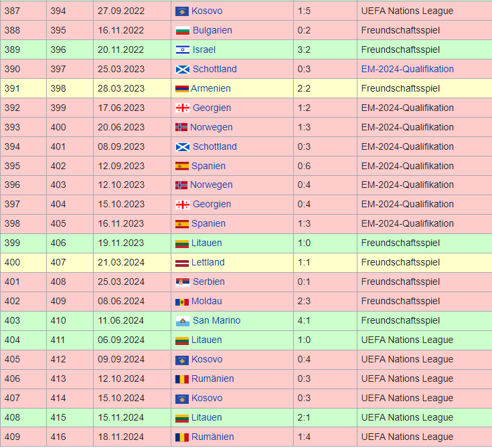
Task: Open the Bulgarien link
Action: 212,30
